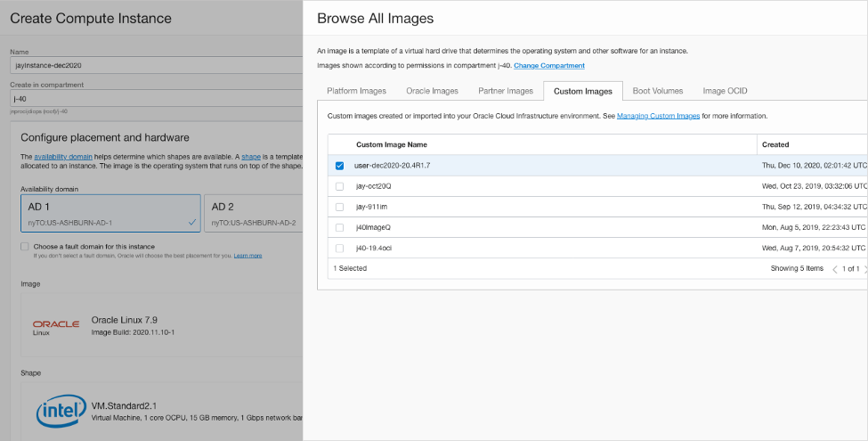
Task: Go to previous page of image results
Action: point(835,268)
